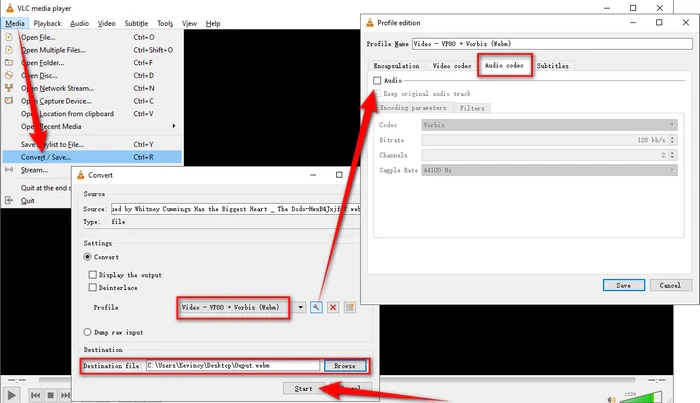This screenshot has width=700, height=403.
Task: Open the Profile dropdown in Convert dialog
Action: (300, 307)
